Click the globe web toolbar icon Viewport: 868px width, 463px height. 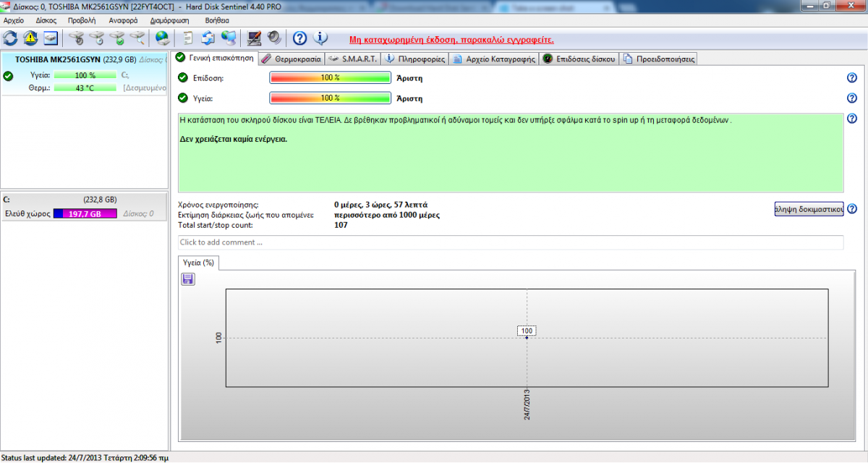click(163, 38)
